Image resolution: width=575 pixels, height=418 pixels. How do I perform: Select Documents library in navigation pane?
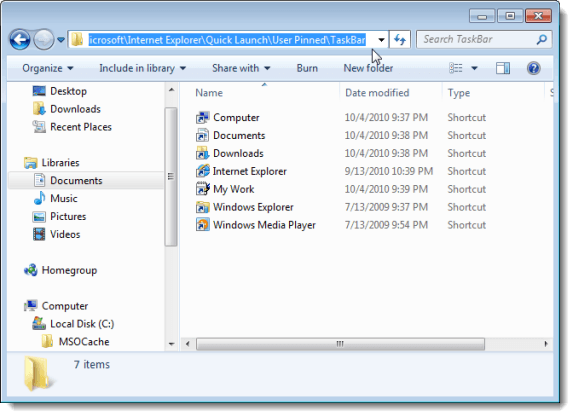tap(76, 181)
